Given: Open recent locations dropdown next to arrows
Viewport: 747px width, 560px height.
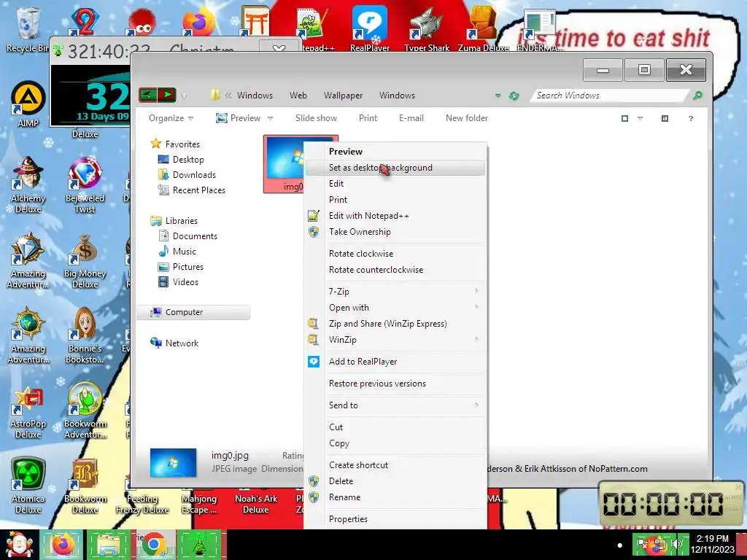Looking at the screenshot, I should [x=184, y=96].
